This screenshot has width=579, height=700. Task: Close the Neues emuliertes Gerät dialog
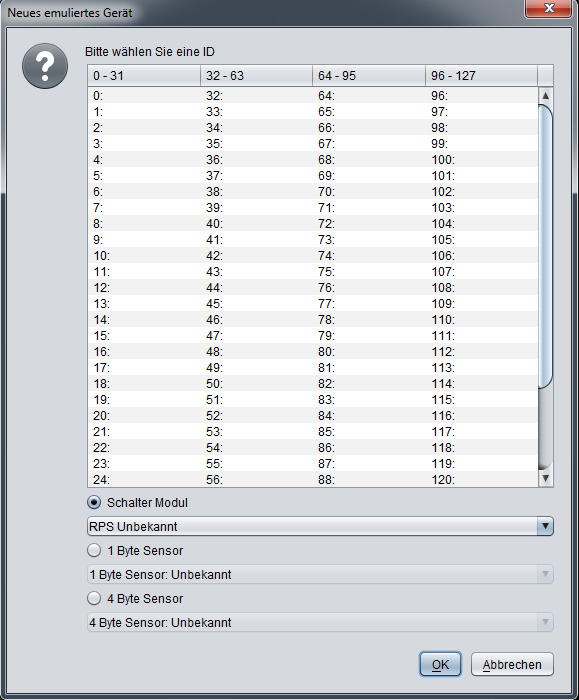pos(549,8)
